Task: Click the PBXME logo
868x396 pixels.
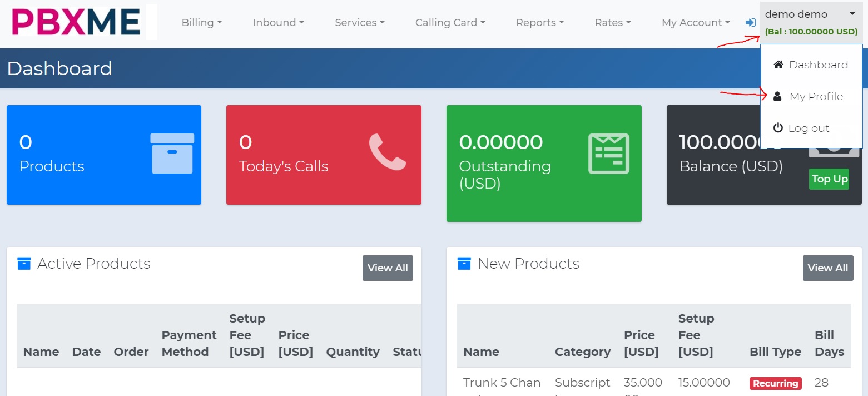Action: click(x=76, y=22)
